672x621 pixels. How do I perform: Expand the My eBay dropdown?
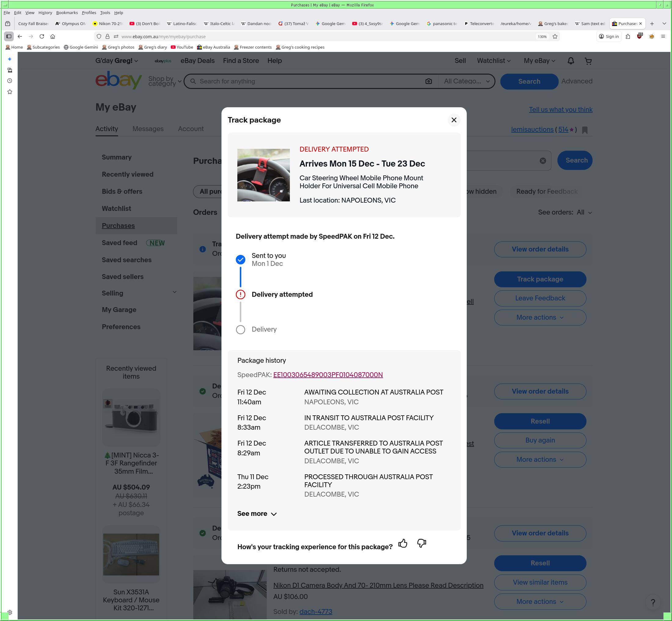pyautogui.click(x=539, y=61)
